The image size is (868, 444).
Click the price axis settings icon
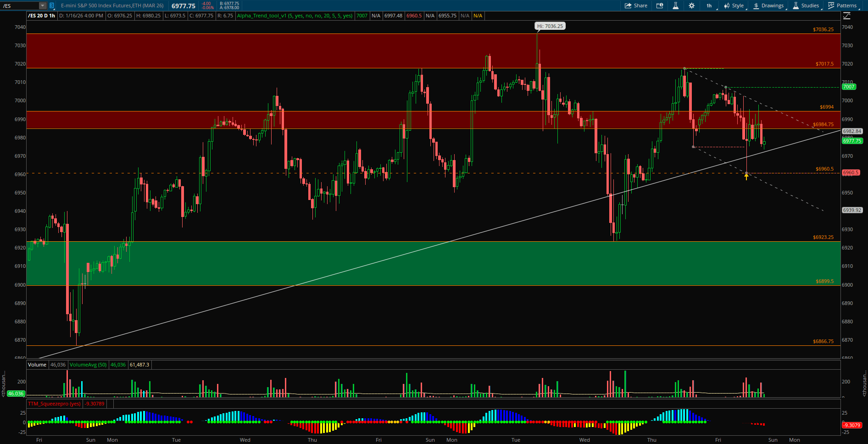[x=847, y=16]
